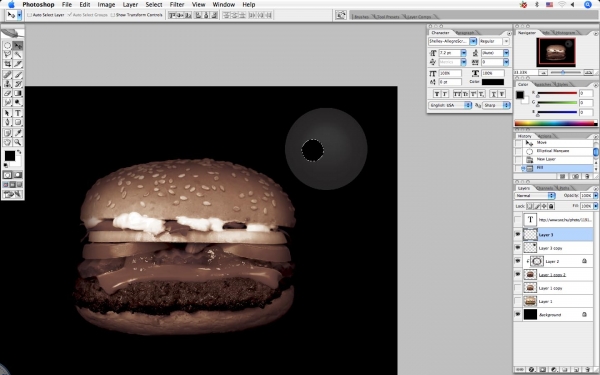Select the History Brush tool
This screenshot has width=600, height=375.
(x=18, y=84)
